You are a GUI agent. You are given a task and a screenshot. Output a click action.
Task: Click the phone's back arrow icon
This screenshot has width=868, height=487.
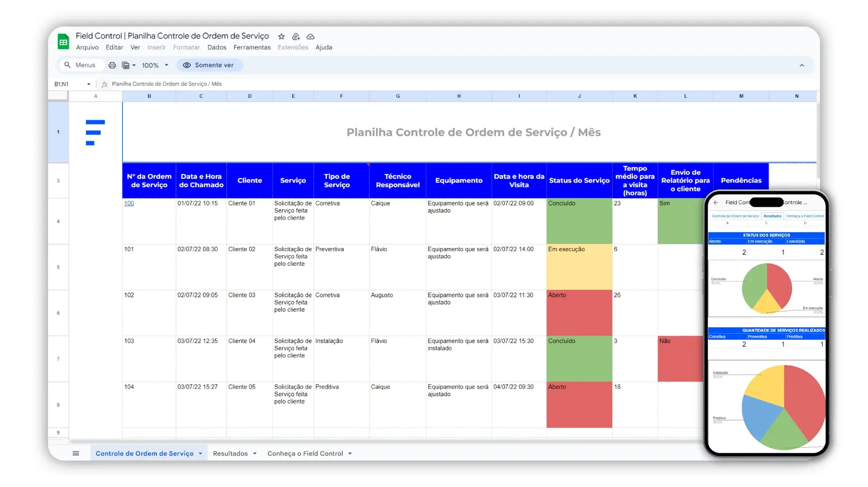tap(716, 202)
